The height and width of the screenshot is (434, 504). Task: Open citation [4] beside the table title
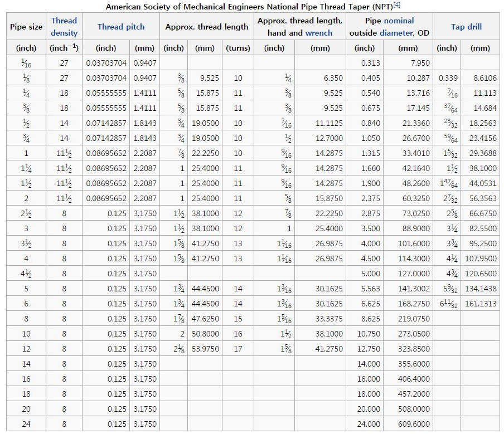tap(397, 5)
